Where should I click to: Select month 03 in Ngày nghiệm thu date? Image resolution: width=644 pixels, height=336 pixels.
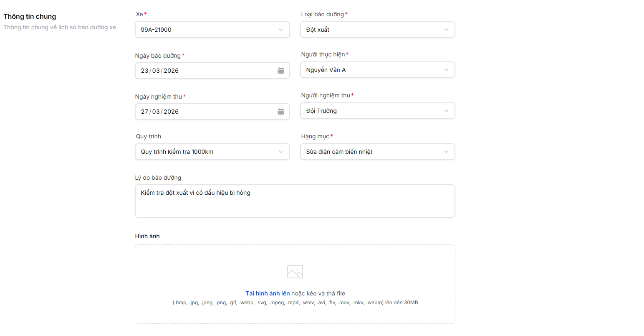point(156,112)
